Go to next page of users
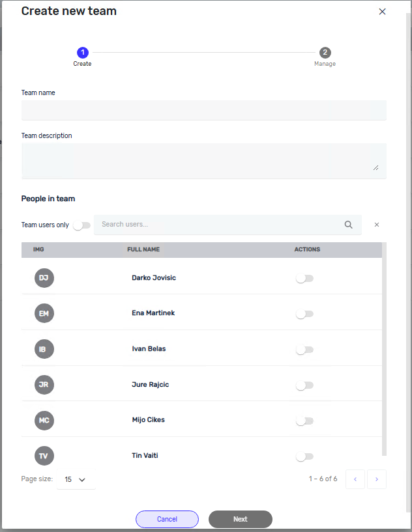 377,480
